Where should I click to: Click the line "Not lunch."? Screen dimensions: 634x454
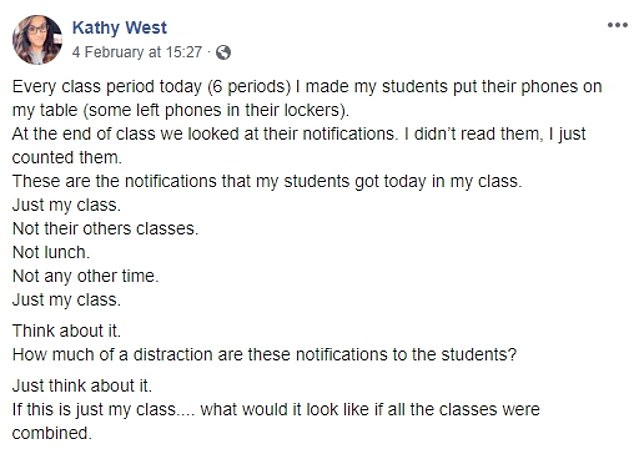click(x=50, y=252)
